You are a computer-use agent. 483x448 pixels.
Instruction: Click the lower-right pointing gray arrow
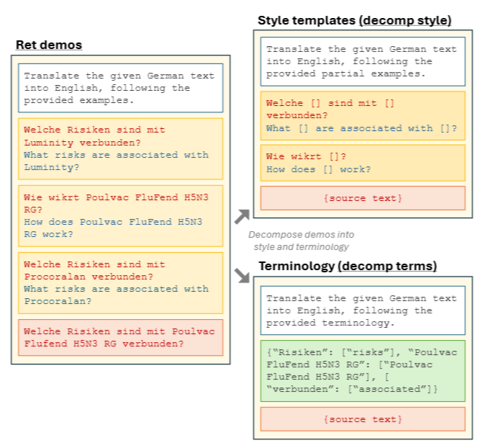(x=242, y=274)
